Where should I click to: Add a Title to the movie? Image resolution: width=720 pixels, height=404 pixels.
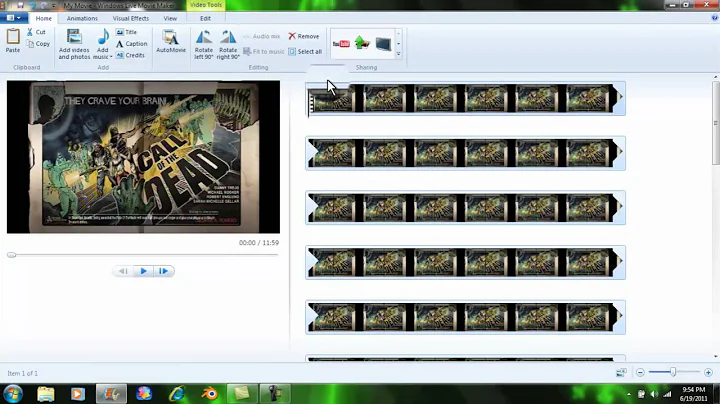click(126, 32)
